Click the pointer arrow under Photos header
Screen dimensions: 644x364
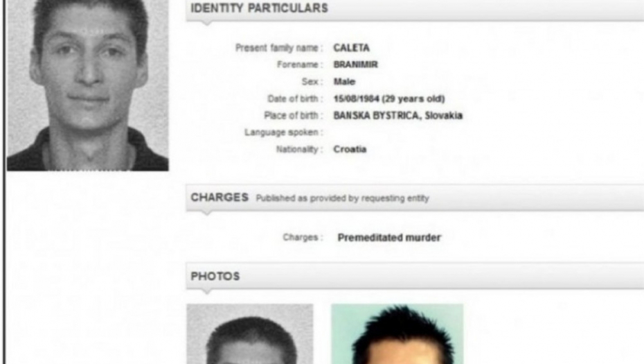[206, 291]
